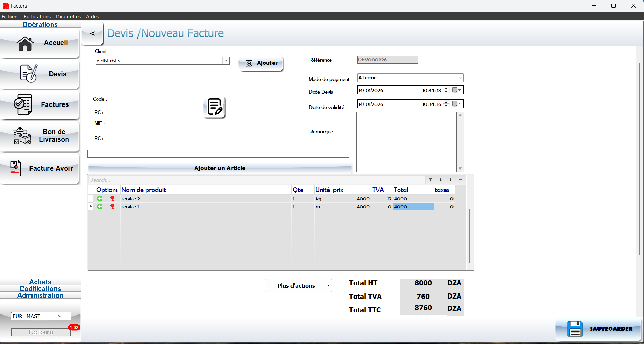Open the Paramétres menu
Screen dimensions: 644x344
68,16
